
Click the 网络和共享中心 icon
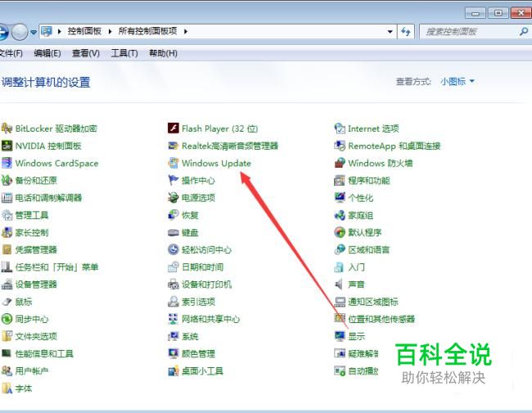tap(174, 319)
